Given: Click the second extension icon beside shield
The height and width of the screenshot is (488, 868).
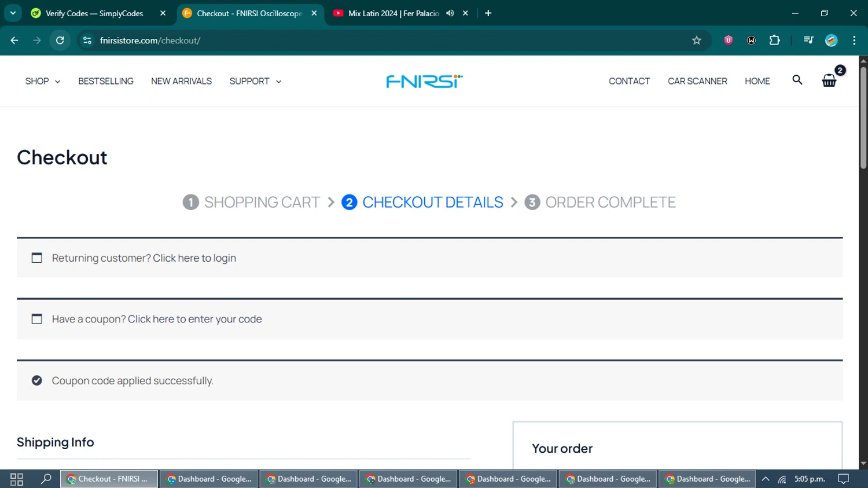Looking at the screenshot, I should 751,41.
